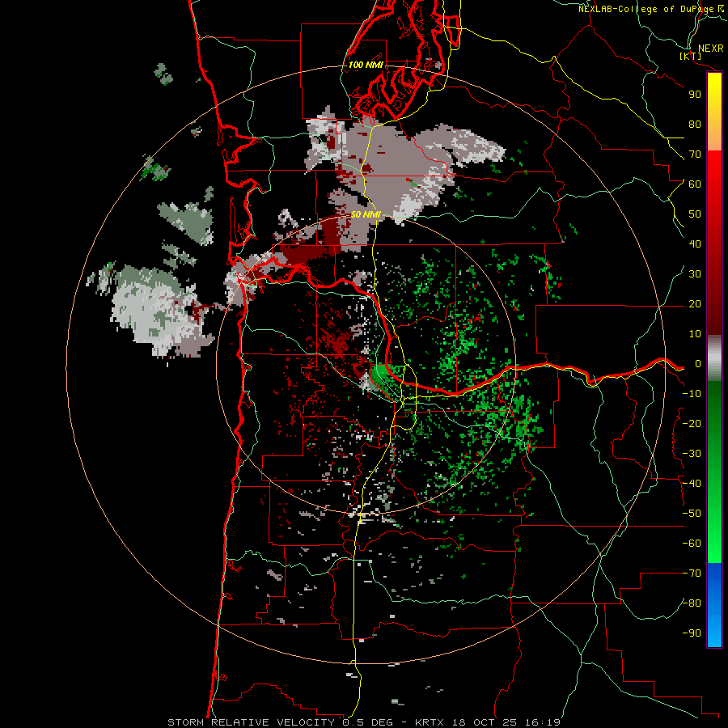
Task: Click the "-20" scale value
Action: (x=692, y=424)
